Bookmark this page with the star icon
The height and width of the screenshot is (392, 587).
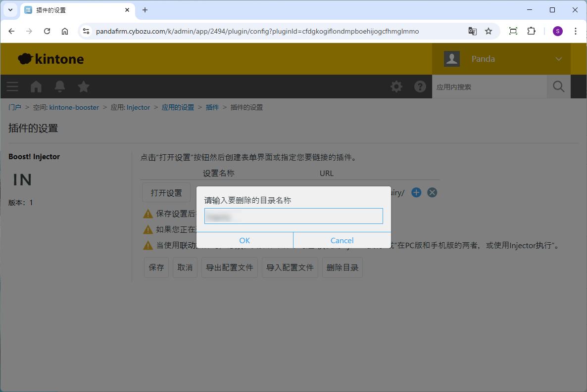click(489, 31)
